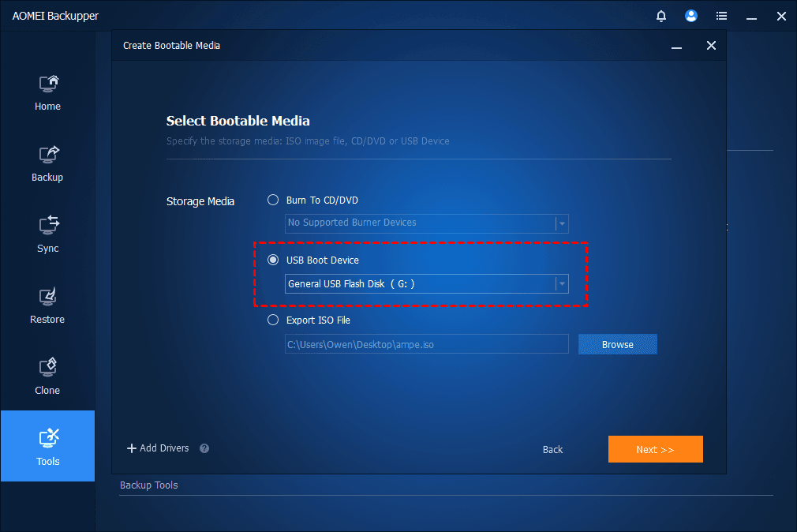Click the help question mark next to Add Drivers
The image size is (797, 532).
(204, 448)
